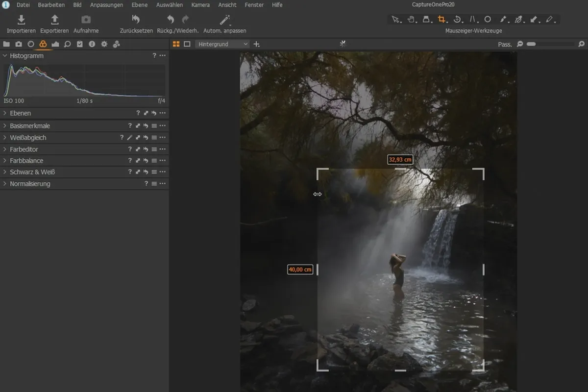Expand the Ebenen panel

(x=5, y=113)
